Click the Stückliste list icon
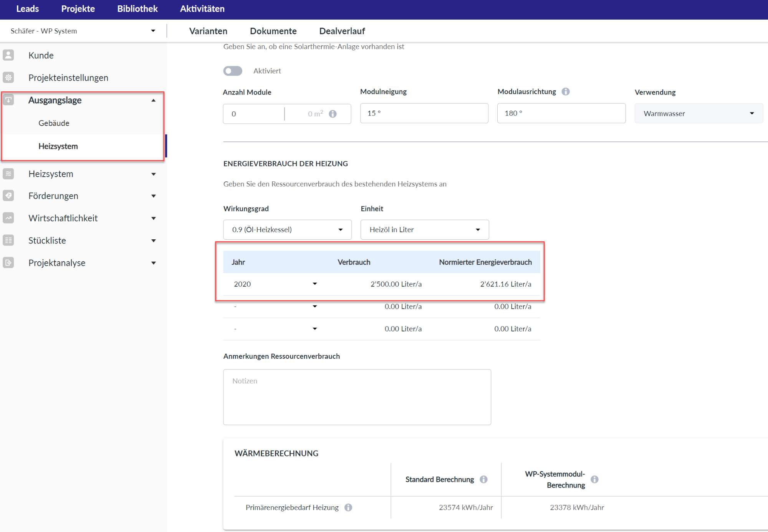Screen dimensions: 768x532 8,240
